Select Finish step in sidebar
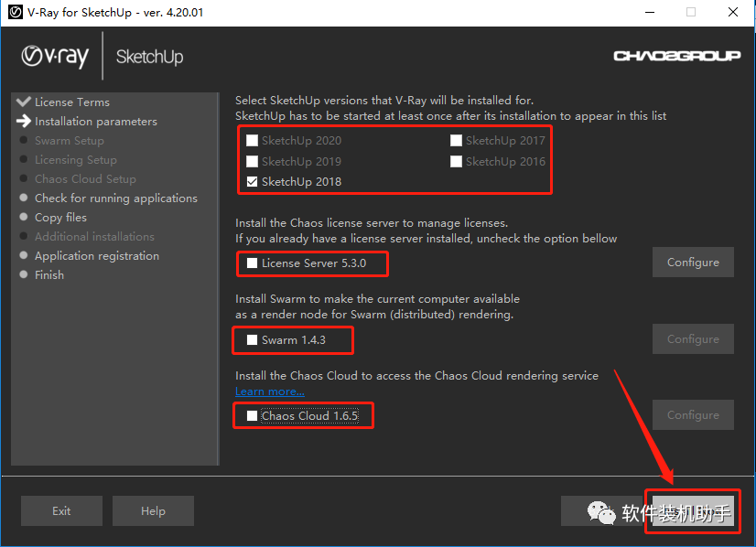The image size is (756, 547). coord(49,274)
